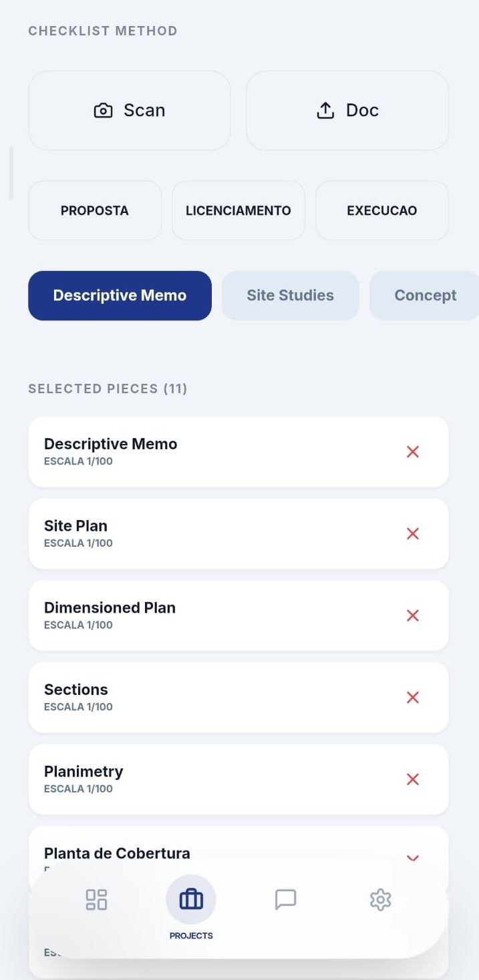Viewport: 479px width, 980px height.
Task: Open the Concept tab
Action: tap(426, 295)
